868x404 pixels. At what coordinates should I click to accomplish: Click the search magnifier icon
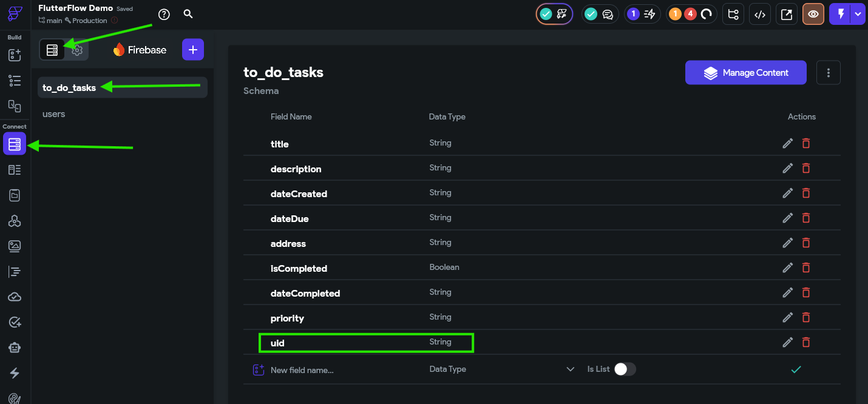point(188,14)
